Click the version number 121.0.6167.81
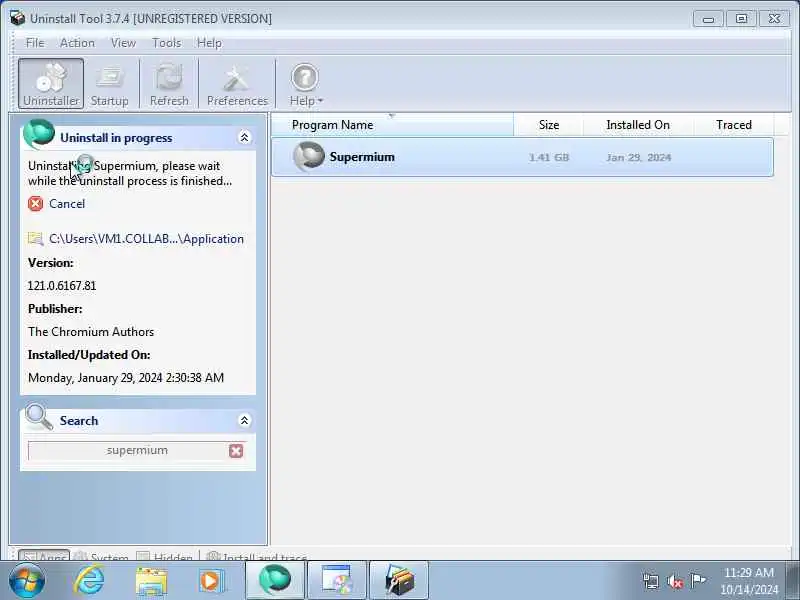Image resolution: width=800 pixels, height=600 pixels. [x=62, y=286]
